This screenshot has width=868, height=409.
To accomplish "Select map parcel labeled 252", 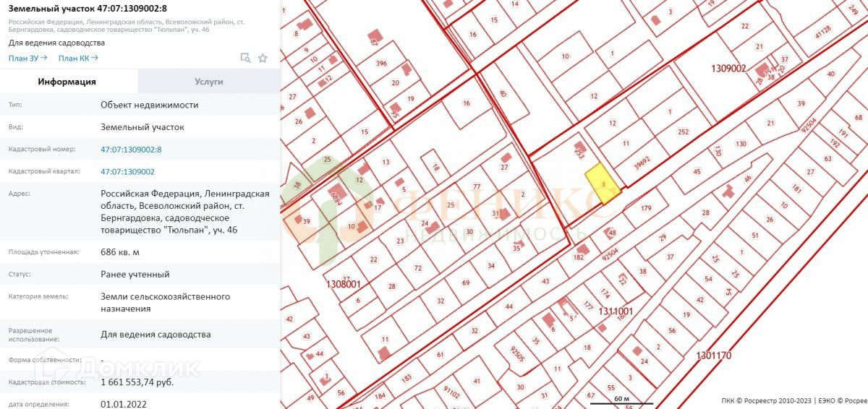I will pos(683,132).
